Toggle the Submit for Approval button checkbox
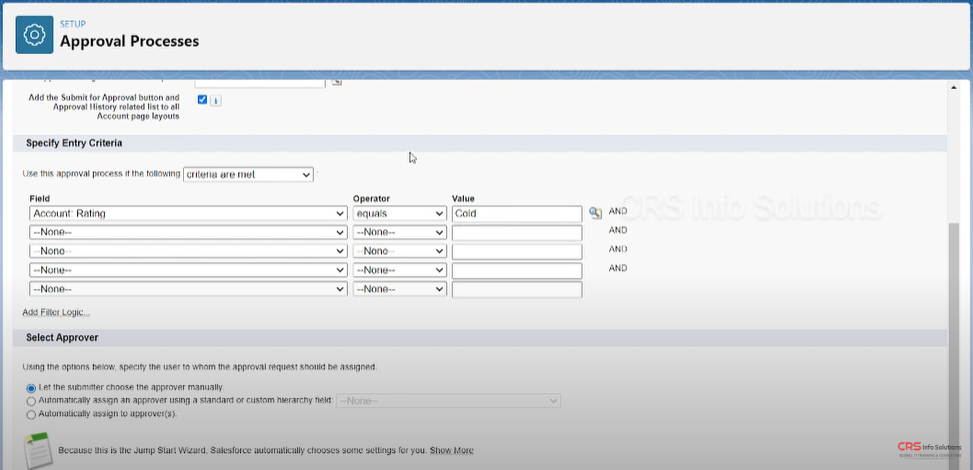 coord(203,99)
